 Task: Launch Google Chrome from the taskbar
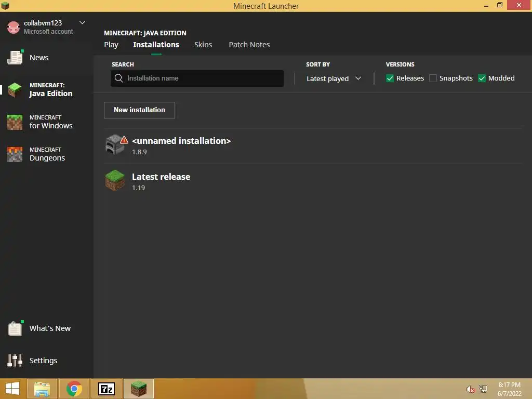74,389
